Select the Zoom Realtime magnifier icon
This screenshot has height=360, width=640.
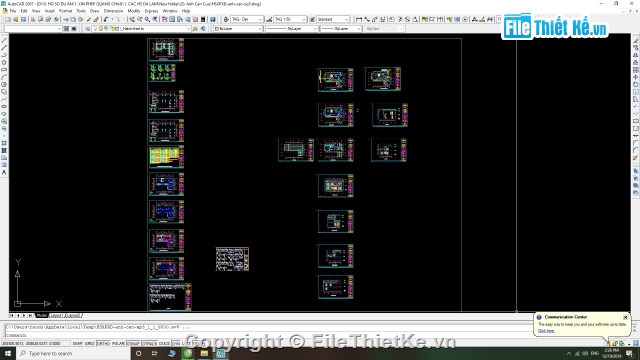click(140, 19)
